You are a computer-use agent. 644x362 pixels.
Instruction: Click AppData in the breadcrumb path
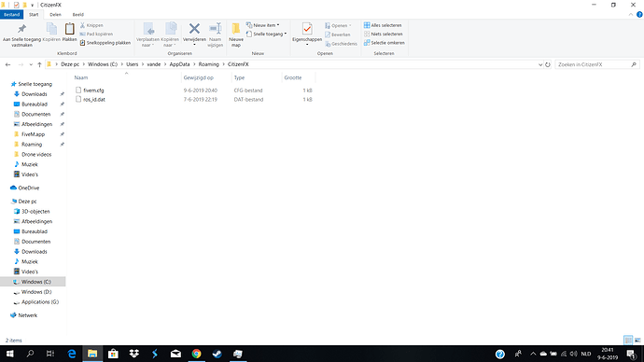coord(179,64)
